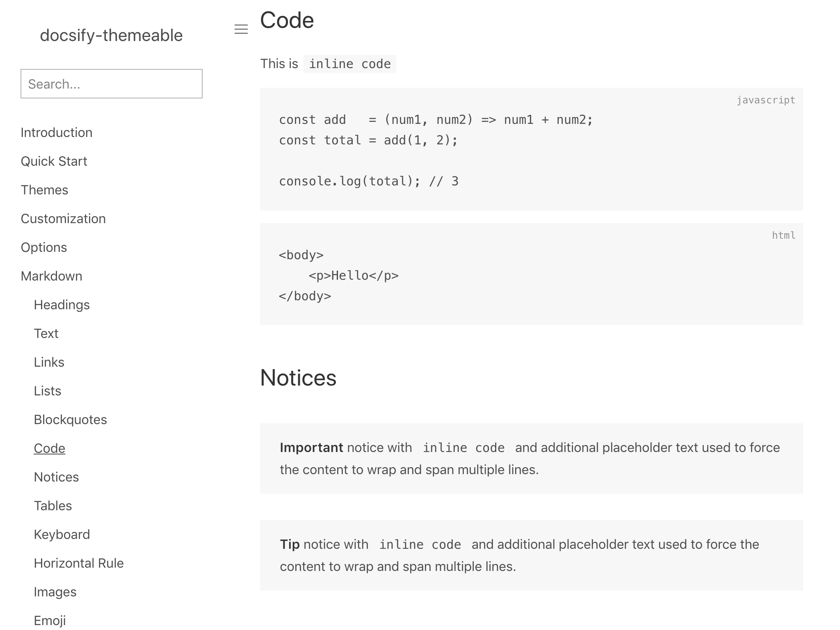840x630 pixels.
Task: Toggle the sidebar hamburger menu
Action: point(242,29)
